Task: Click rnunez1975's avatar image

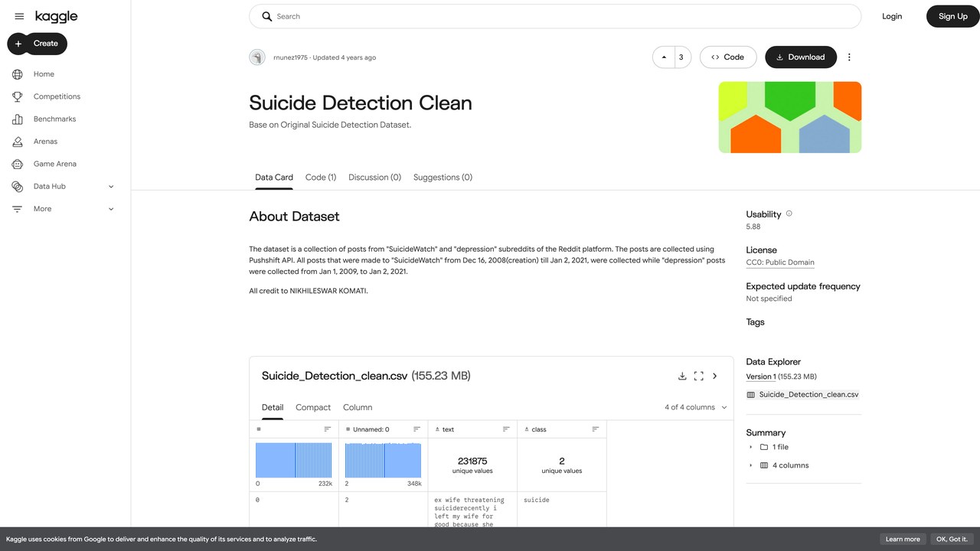Action: coord(257,57)
